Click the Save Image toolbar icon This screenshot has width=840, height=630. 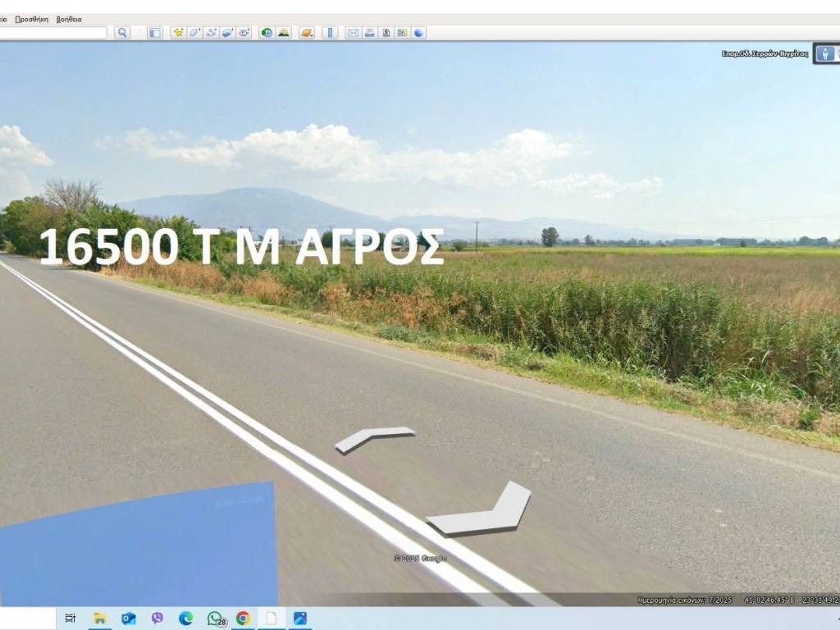[386, 33]
